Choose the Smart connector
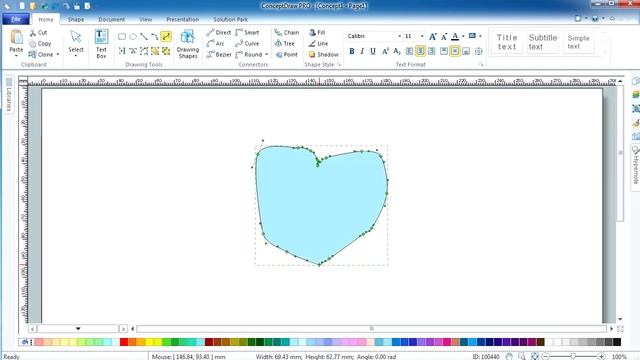640x360 pixels. click(x=247, y=32)
